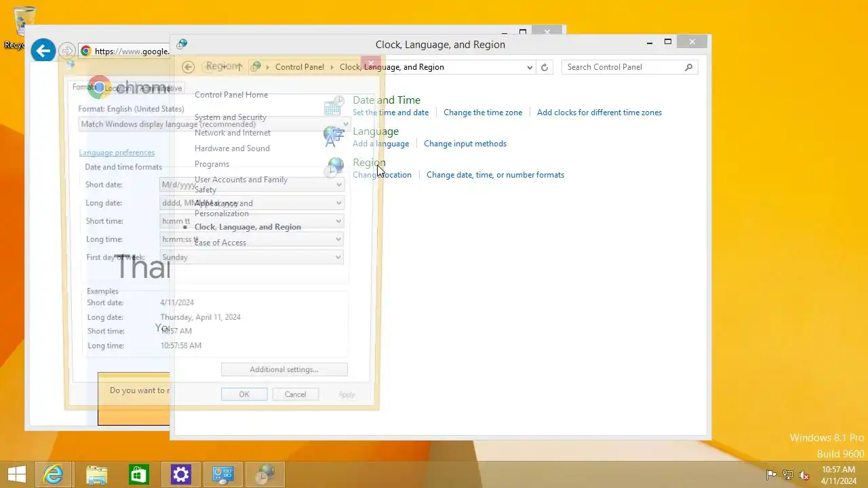The image size is (868, 488).
Task: Click the Back arrow in Control Panel window
Action: coord(189,66)
